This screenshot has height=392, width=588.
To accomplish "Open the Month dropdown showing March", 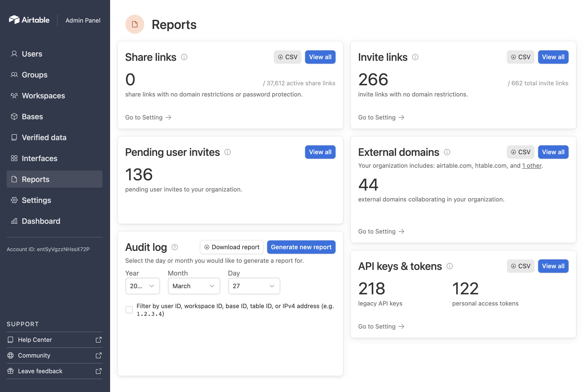I will [x=194, y=286].
